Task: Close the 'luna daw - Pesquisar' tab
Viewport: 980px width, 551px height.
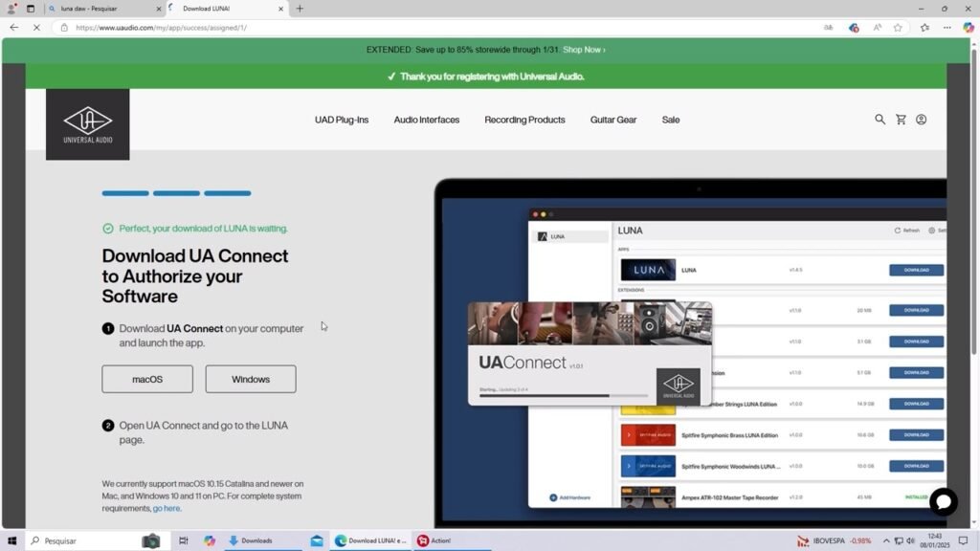Action: [x=158, y=9]
